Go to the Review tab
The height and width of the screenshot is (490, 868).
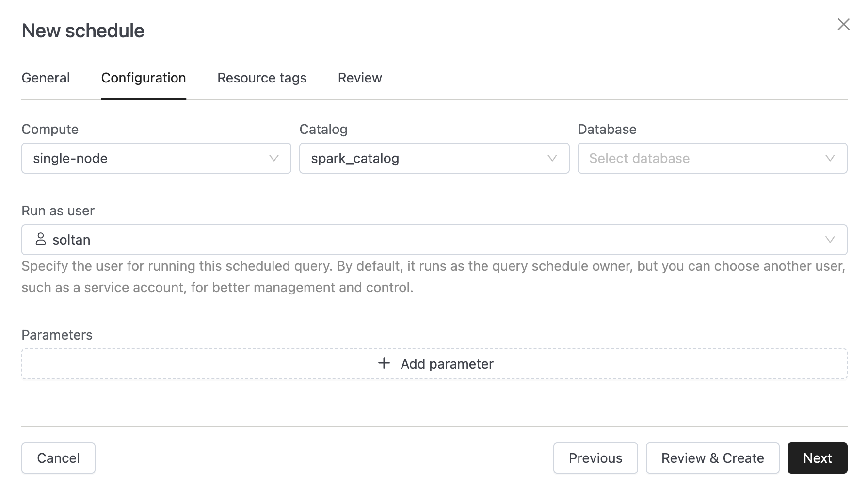tap(360, 78)
